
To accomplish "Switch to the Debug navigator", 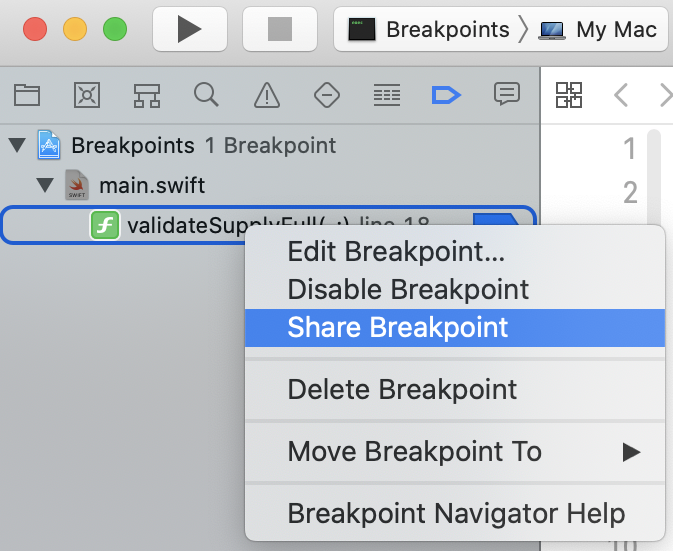I will (386, 95).
